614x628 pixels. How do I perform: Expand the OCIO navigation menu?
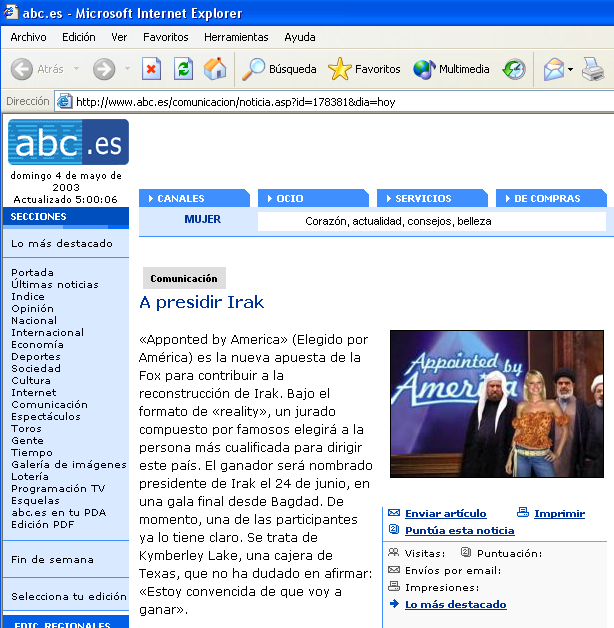313,198
